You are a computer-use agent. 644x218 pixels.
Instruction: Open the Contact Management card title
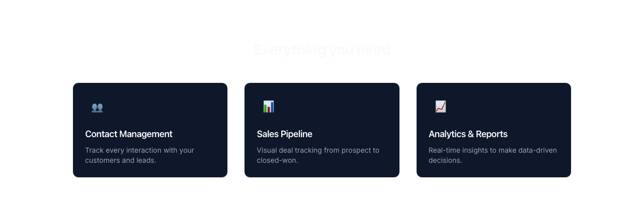129,134
